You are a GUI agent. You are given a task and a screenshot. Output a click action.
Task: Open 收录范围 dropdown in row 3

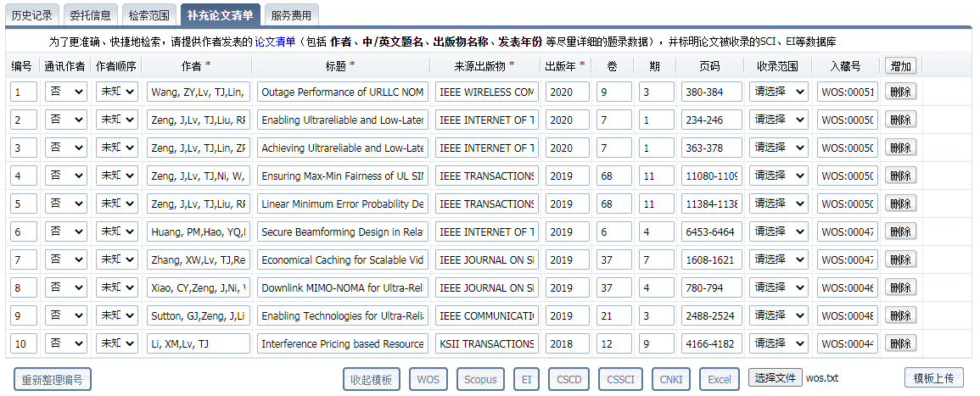[x=779, y=148]
